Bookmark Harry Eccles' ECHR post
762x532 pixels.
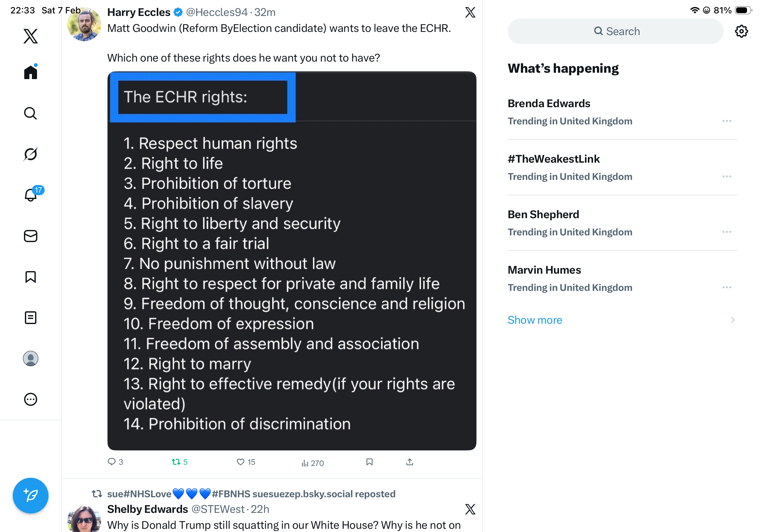(370, 462)
